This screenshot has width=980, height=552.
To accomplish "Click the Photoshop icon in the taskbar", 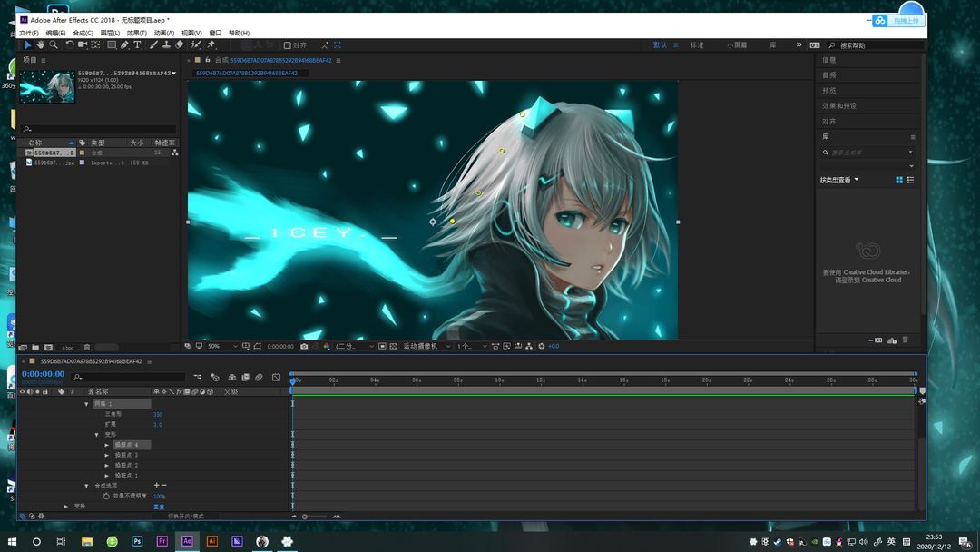I will (x=137, y=541).
